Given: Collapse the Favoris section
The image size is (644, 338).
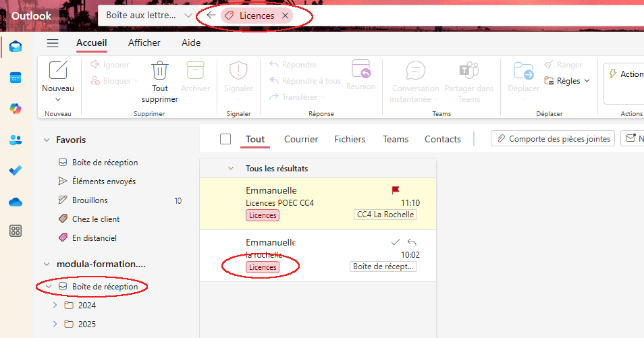Looking at the screenshot, I should coord(47,140).
